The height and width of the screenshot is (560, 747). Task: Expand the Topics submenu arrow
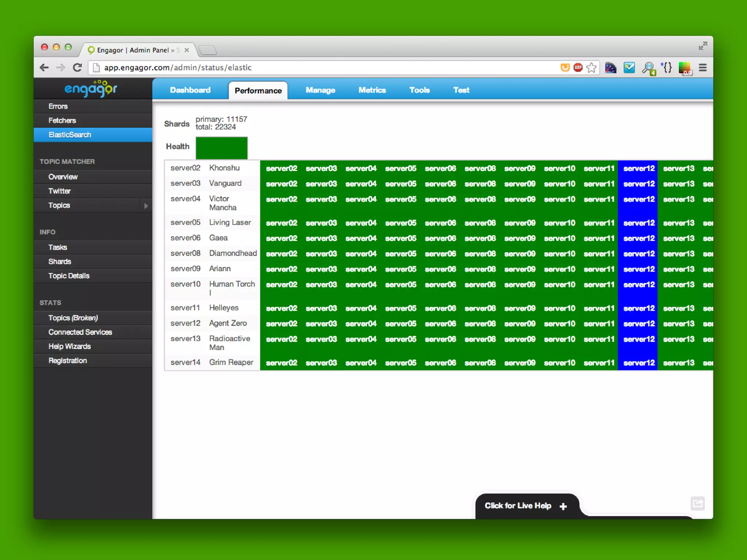146,206
